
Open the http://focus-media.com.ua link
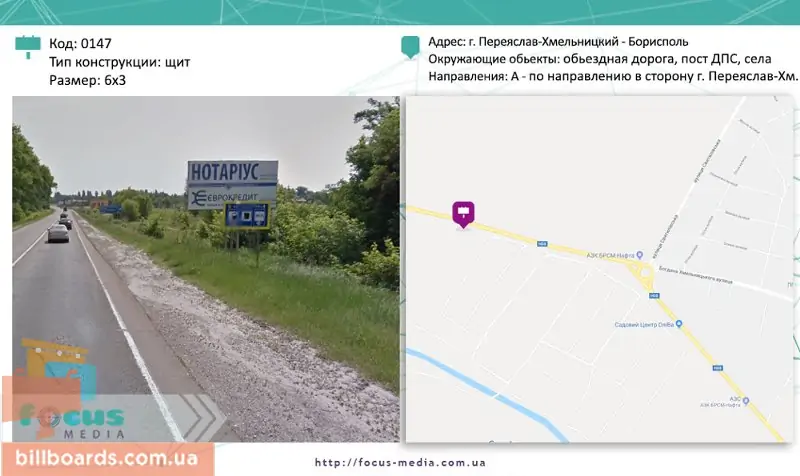pos(400,463)
